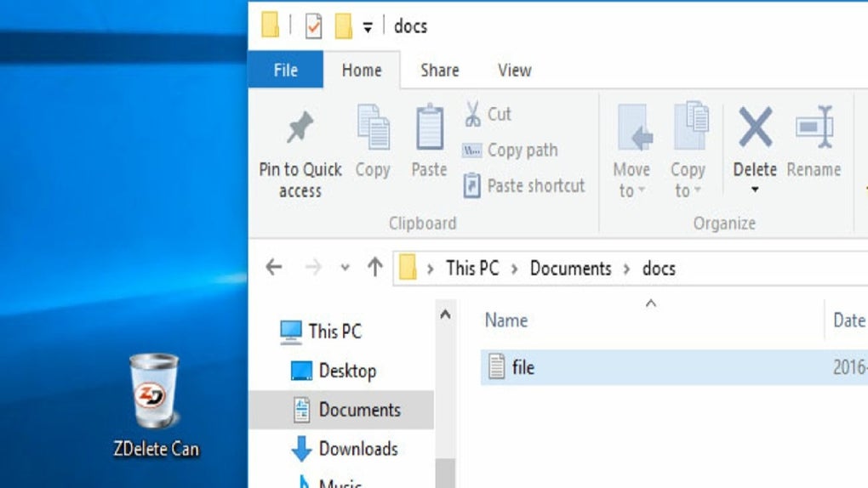Click the Move to icon
This screenshot has height=488, width=868.
click(634, 128)
